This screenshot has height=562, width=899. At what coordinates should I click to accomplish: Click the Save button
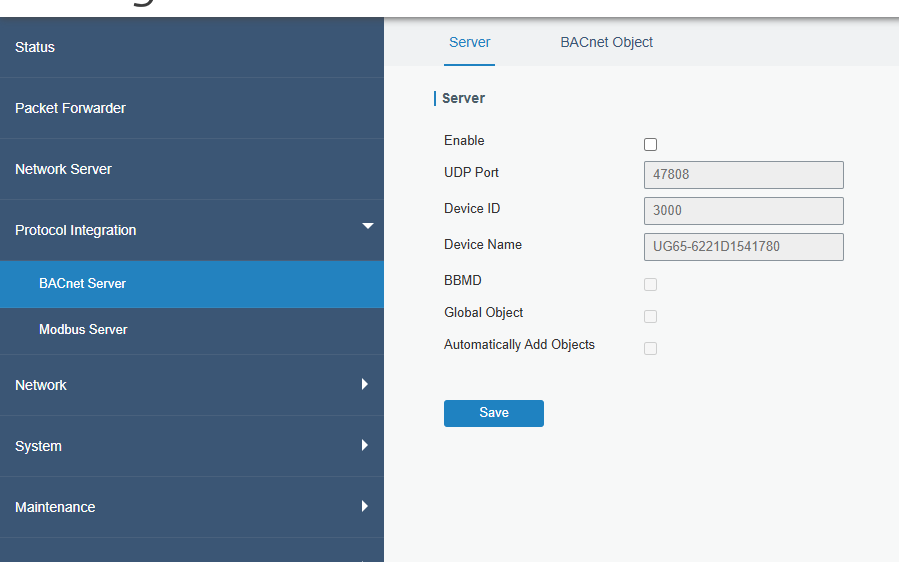494,413
